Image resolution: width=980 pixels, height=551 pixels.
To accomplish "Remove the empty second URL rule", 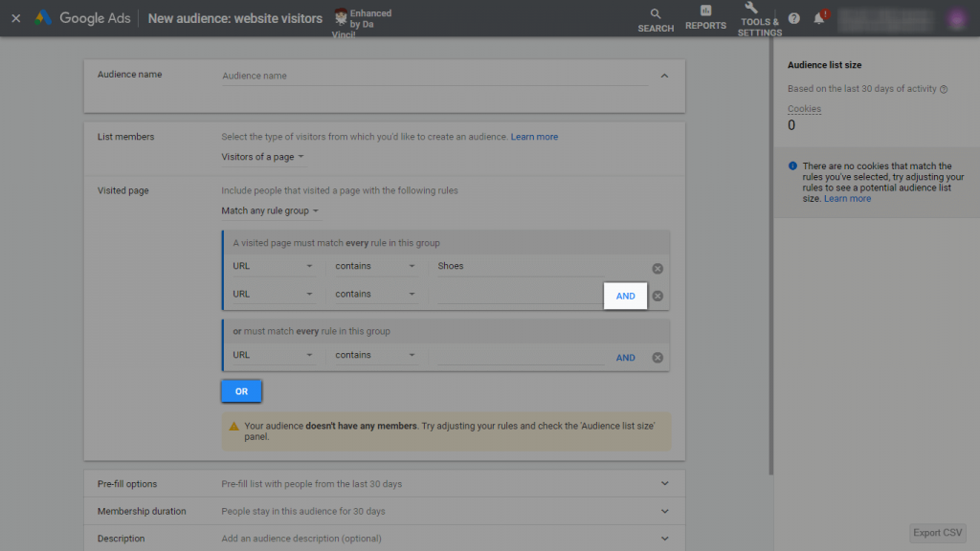I will 657,296.
